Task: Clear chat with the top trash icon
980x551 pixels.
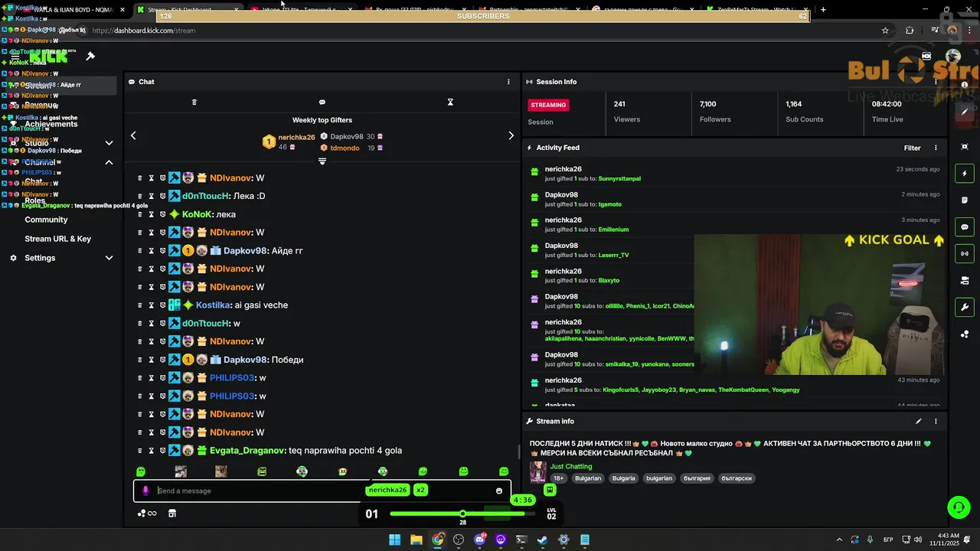Action: (194, 102)
